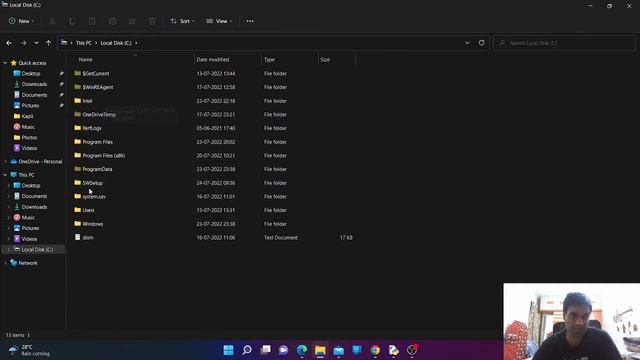The width and height of the screenshot is (640, 360).
Task: Expand the address bar history dropdown
Action: 467,43
